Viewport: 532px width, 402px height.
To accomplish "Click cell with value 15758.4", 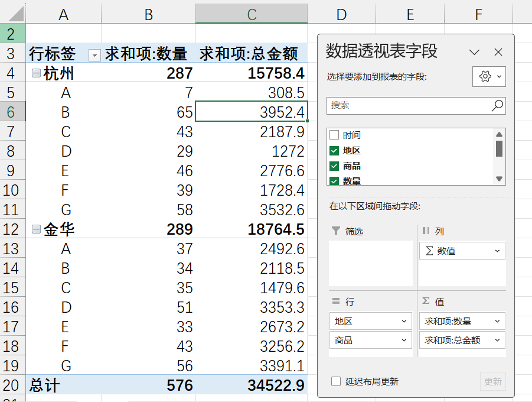I will point(252,73).
